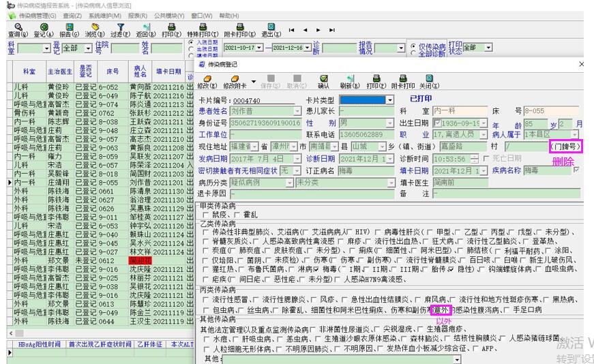Select 全部诊断 radio button
The height and width of the screenshot is (364, 594).
413,53
